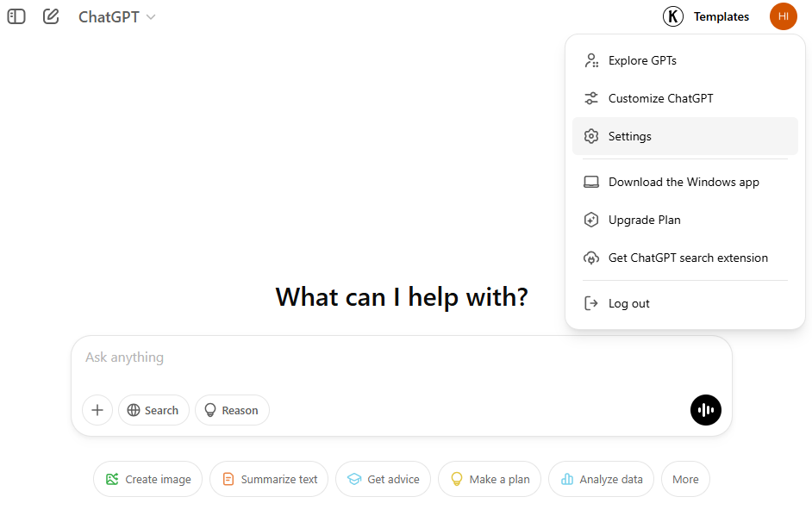Click the Make a plan suggestion chip
The height and width of the screenshot is (522, 812).
[x=490, y=479]
